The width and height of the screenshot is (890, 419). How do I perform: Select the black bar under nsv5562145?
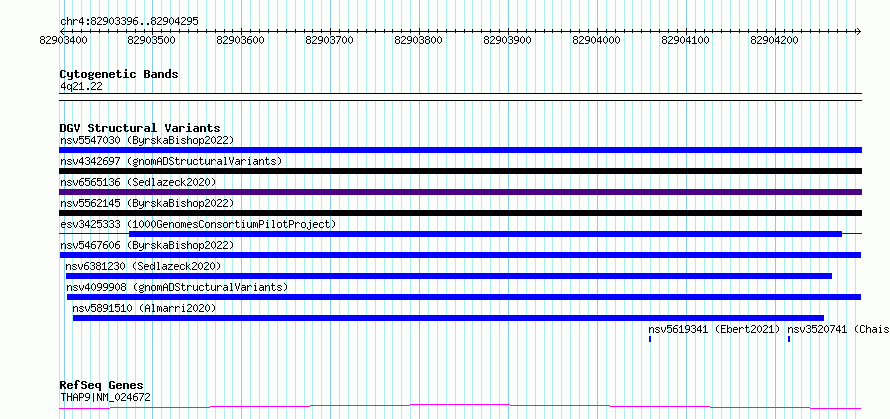pos(460,213)
